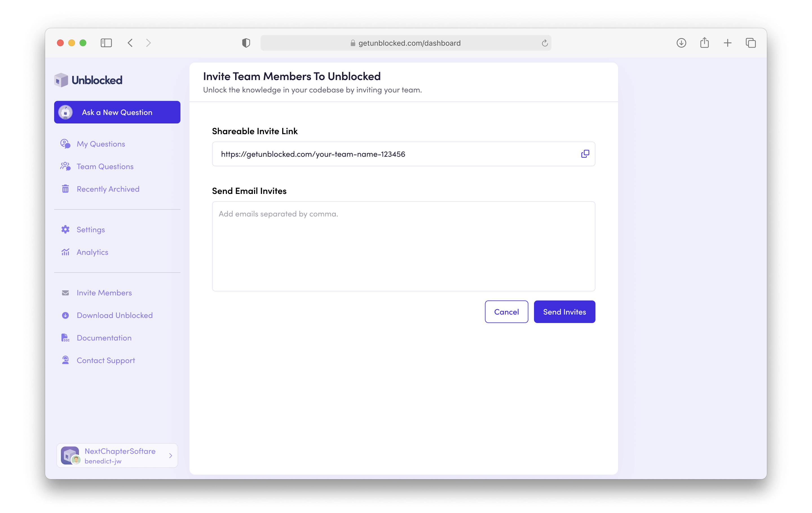Reload the page in address bar
The height and width of the screenshot is (513, 812).
[x=545, y=43]
